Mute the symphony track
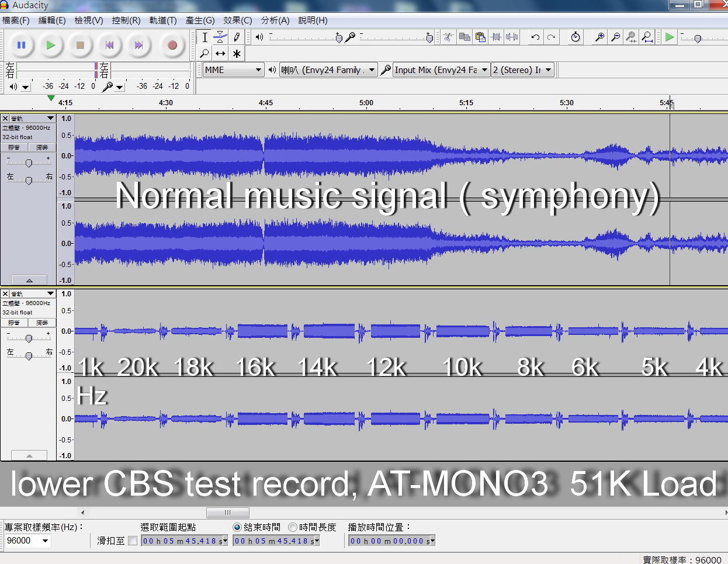The height and width of the screenshot is (564, 728). [14, 147]
